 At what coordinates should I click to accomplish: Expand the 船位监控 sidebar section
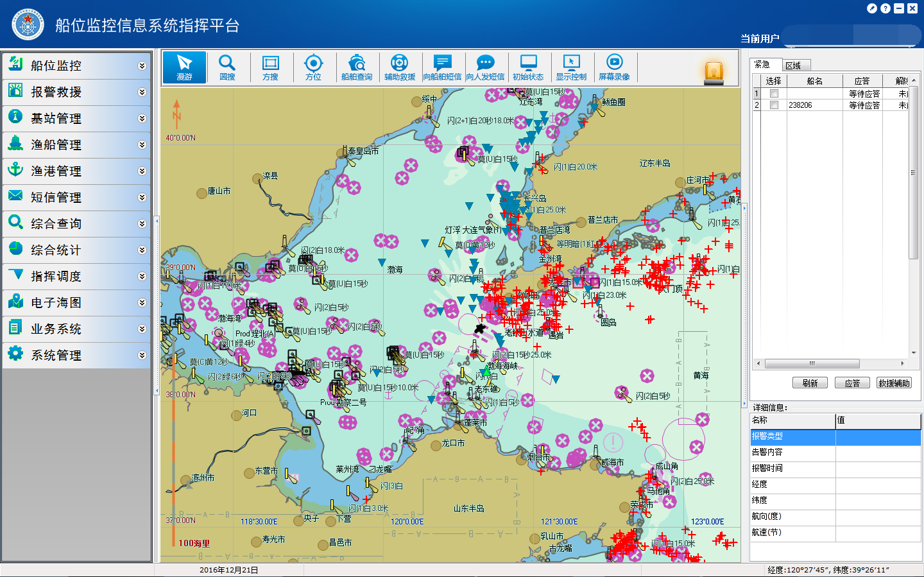(x=142, y=65)
